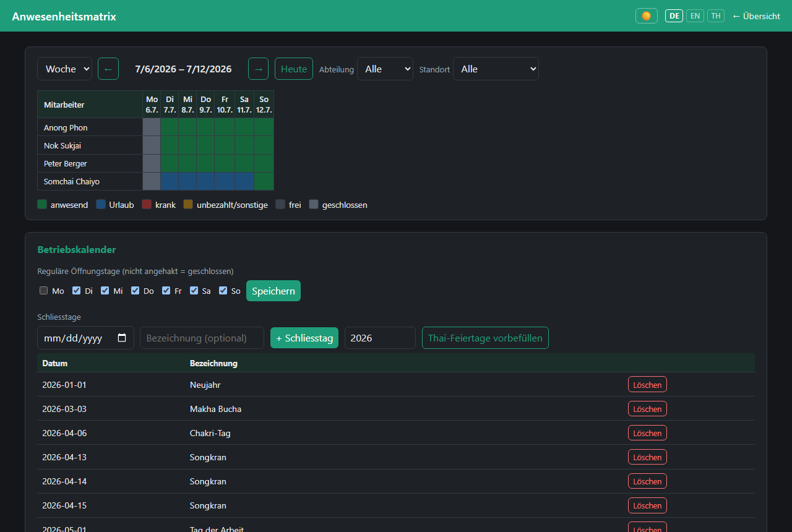792x532 pixels.
Task: Focus the closing day date field
Action: [x=85, y=338]
